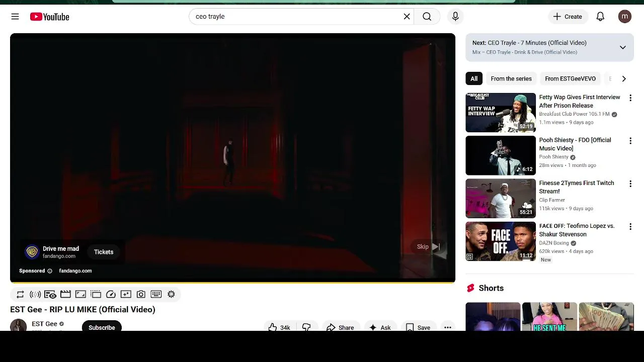This screenshot has height=362, width=644.
Task: Save the video to playlist
Action: (418, 327)
